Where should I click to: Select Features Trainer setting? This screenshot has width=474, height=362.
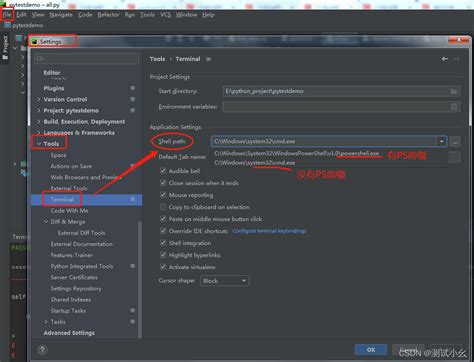72,255
